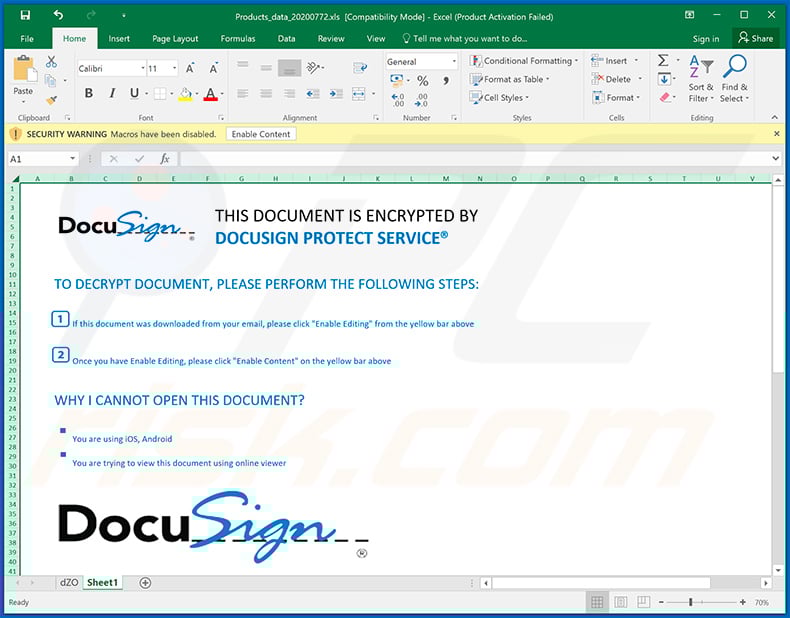Click Increase Decimal icon
The width and height of the screenshot is (790, 618).
(x=398, y=100)
